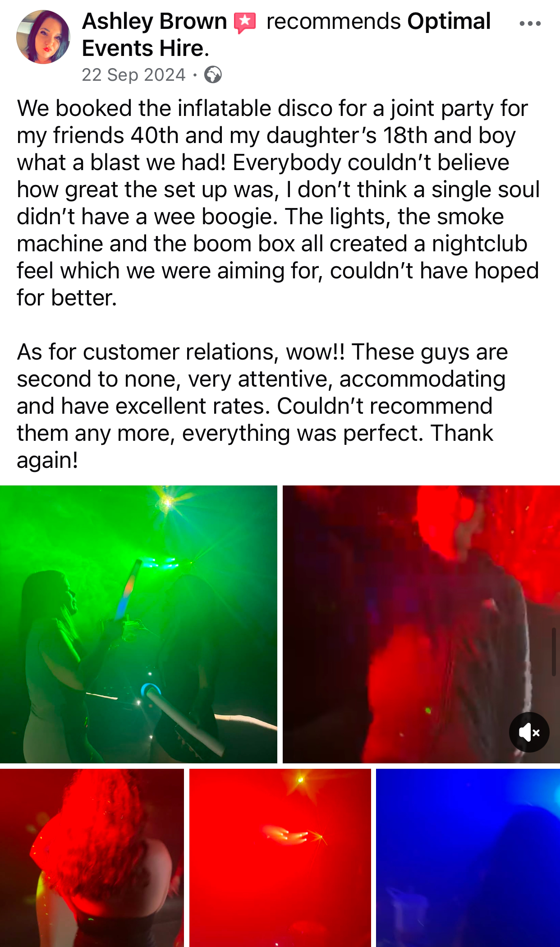Click the word "recommends" in the header
The height and width of the screenshot is (947, 560).
click(x=334, y=21)
